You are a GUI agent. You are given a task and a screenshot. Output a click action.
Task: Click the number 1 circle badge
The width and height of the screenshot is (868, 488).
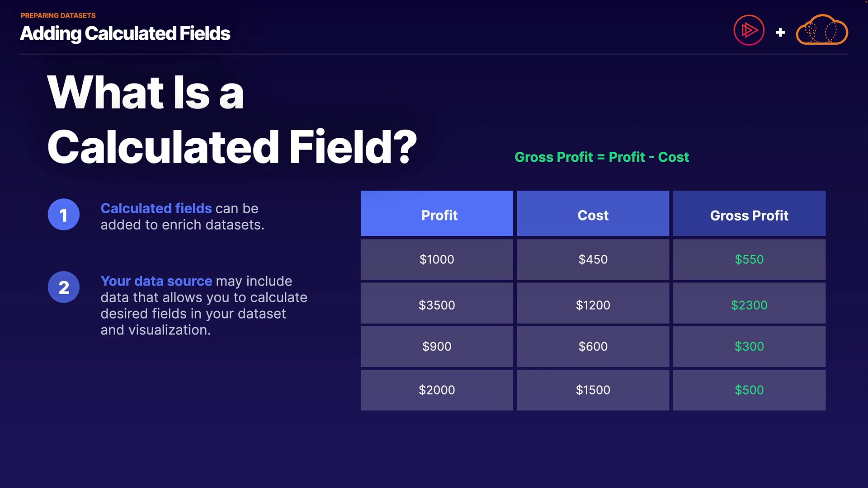64,215
